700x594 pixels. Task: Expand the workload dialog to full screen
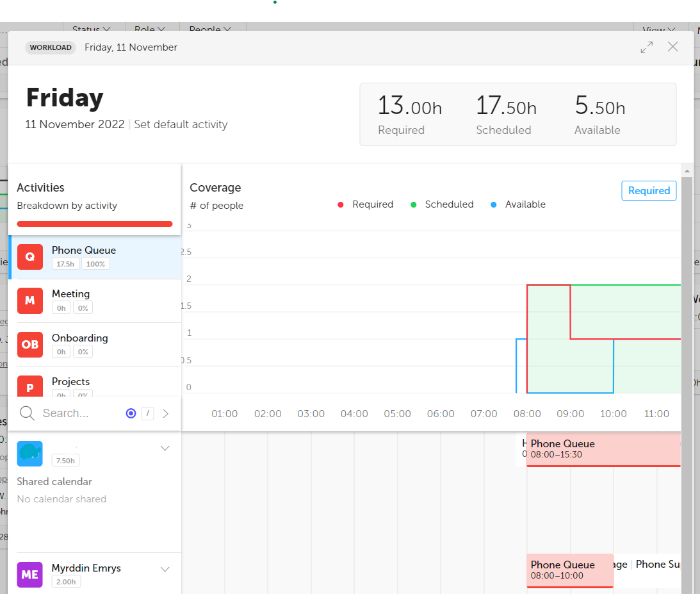coord(647,47)
